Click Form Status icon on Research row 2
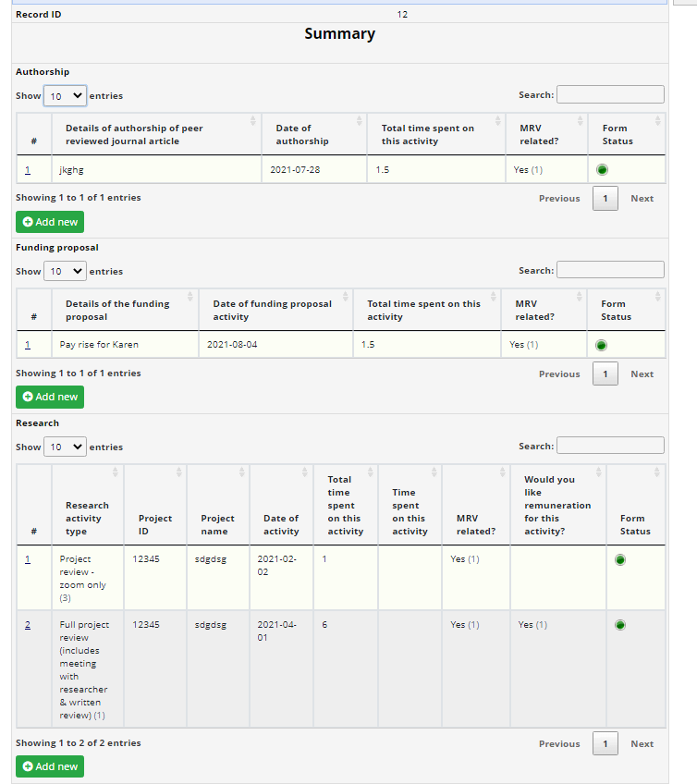 [x=620, y=624]
